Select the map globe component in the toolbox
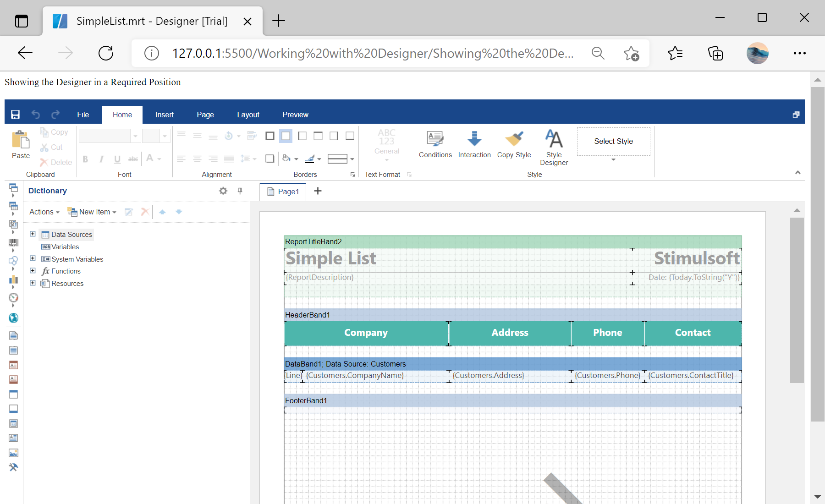 (x=13, y=318)
